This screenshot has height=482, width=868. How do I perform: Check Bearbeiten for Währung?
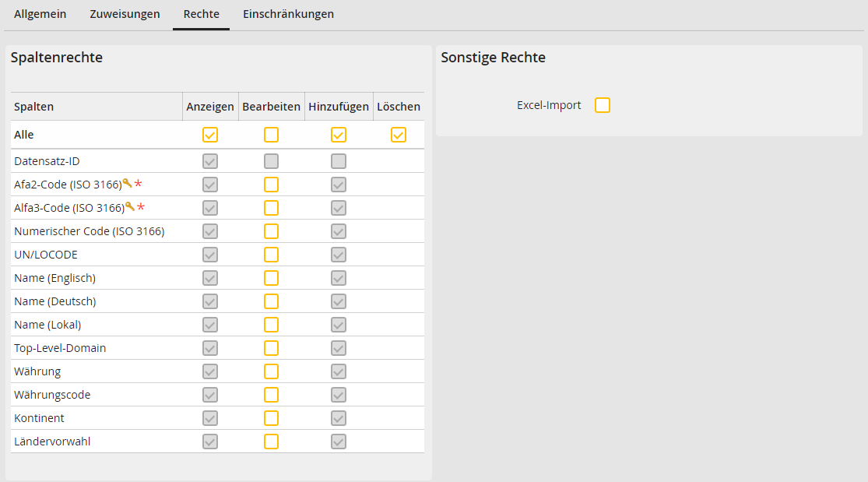point(271,371)
